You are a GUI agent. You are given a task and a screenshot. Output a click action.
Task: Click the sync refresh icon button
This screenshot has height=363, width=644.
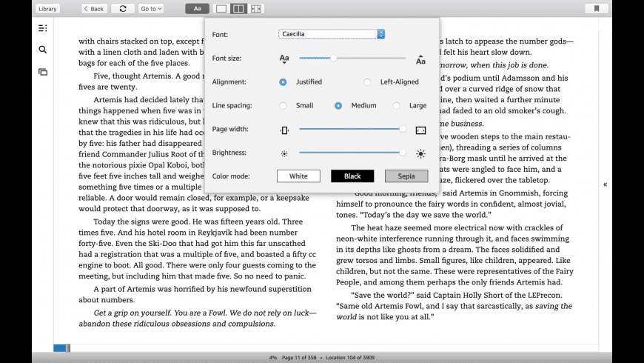tap(123, 9)
